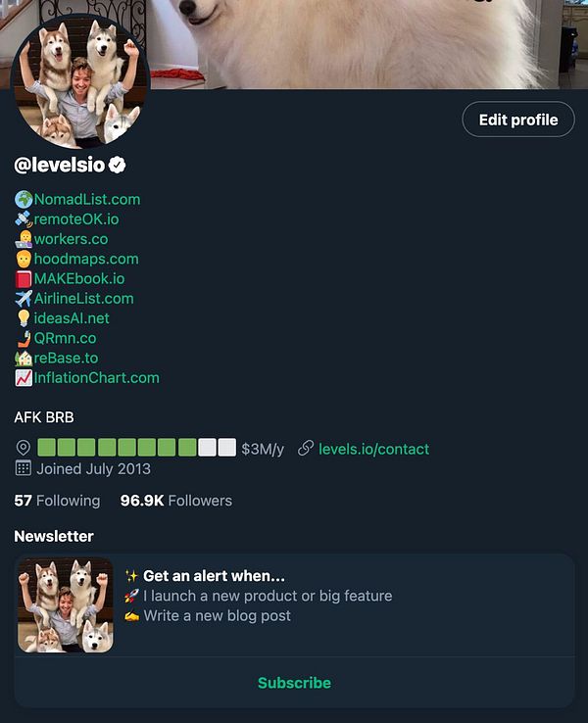
Task: View the 96.9K Followers list
Action: coord(176,501)
